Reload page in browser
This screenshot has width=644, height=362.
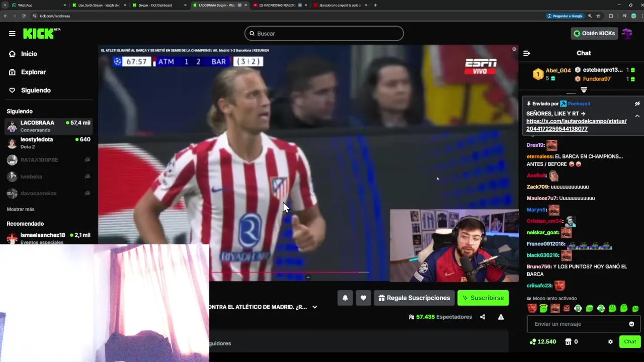pos(24,16)
